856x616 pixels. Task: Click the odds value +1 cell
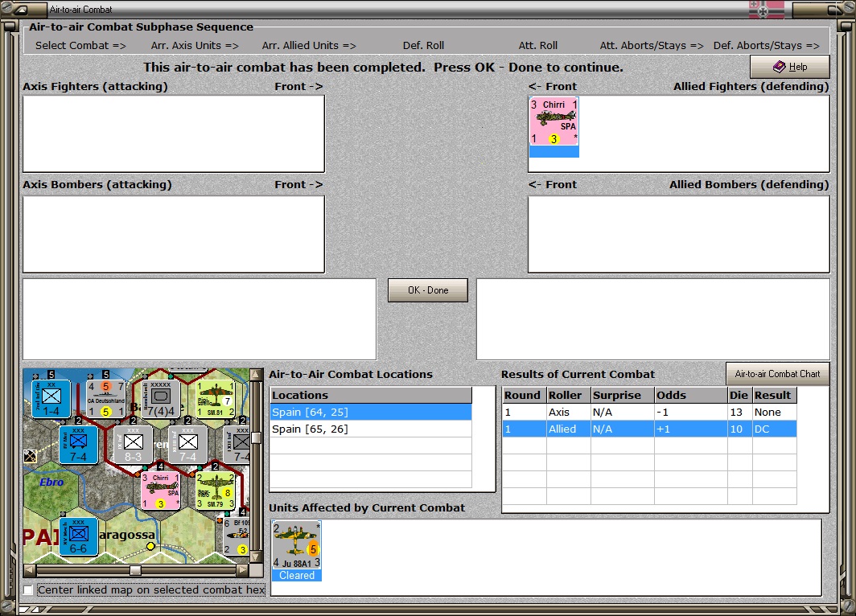pyautogui.click(x=690, y=429)
